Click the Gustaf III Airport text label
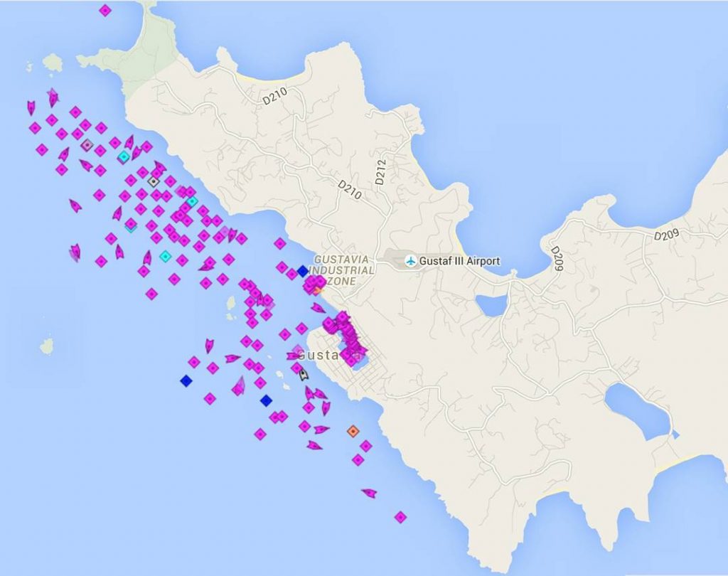 pyautogui.click(x=459, y=261)
